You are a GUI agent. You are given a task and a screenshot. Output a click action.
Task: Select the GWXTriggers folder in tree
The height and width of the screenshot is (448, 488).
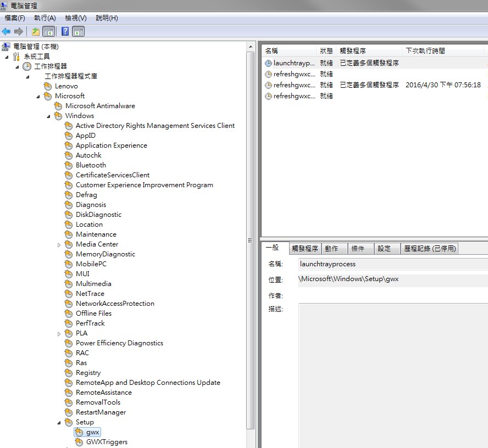[x=107, y=442]
